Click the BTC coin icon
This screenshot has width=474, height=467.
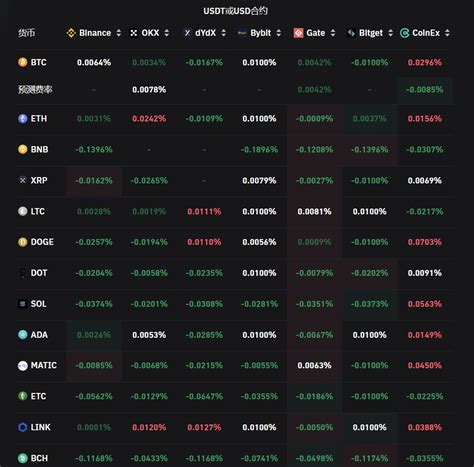pyautogui.click(x=23, y=62)
